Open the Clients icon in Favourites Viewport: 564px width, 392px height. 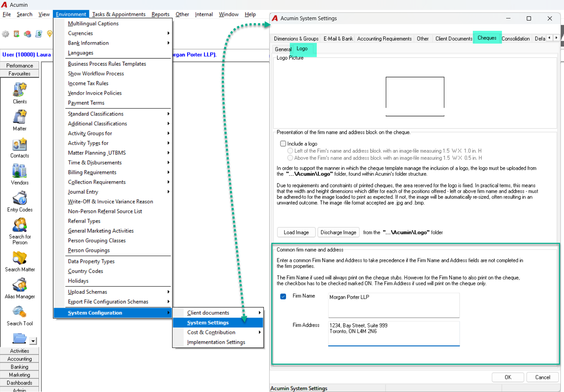(20, 93)
